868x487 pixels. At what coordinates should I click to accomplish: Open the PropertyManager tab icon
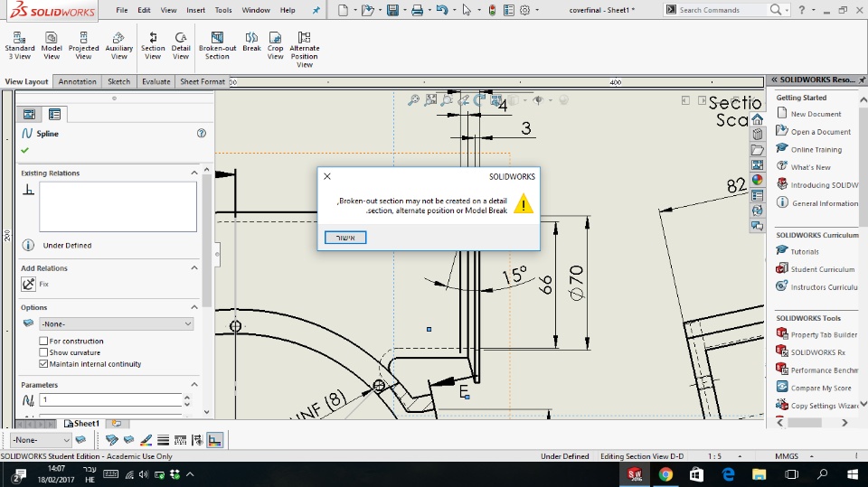click(x=54, y=114)
